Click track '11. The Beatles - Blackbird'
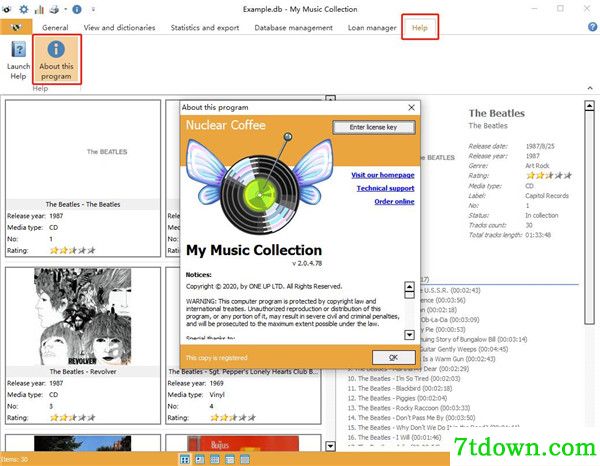600x466 pixels. pyautogui.click(x=400, y=388)
